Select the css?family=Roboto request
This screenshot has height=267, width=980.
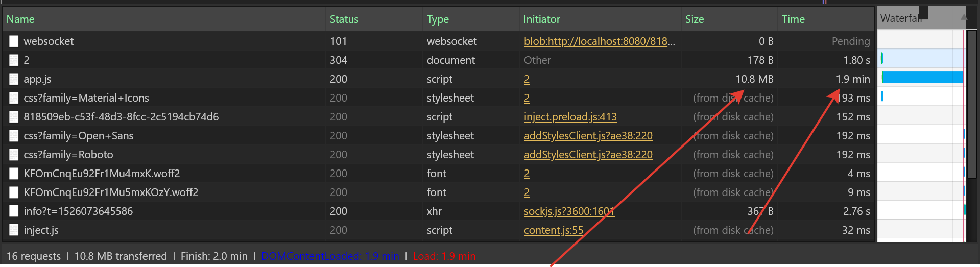point(68,155)
